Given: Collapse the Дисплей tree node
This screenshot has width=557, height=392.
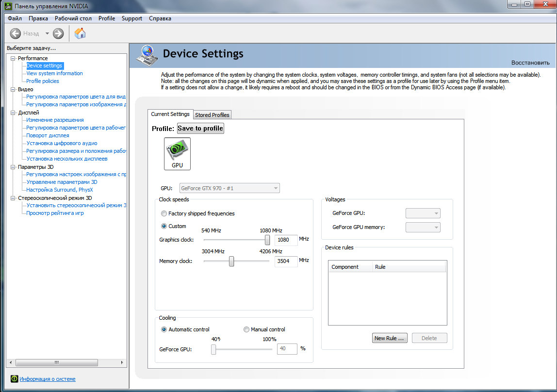Looking at the screenshot, I should pyautogui.click(x=13, y=113).
